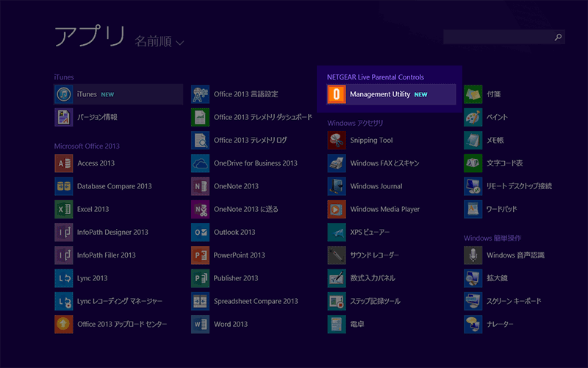Open the Word 2013 icon
Screen dimensions: 588x368
pyautogui.click(x=201, y=324)
